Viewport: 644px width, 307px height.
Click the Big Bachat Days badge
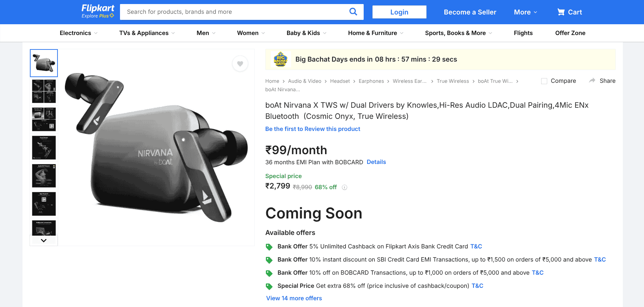click(280, 60)
